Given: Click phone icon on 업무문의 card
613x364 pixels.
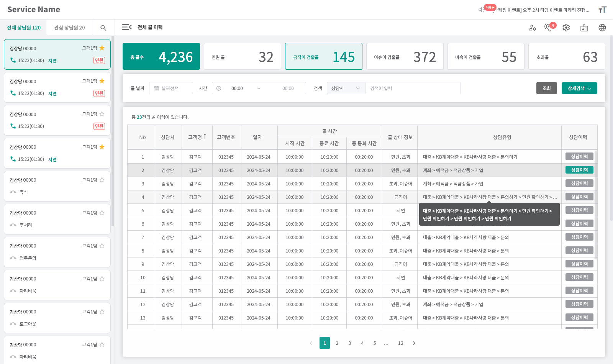Looking at the screenshot, I should (13, 258).
